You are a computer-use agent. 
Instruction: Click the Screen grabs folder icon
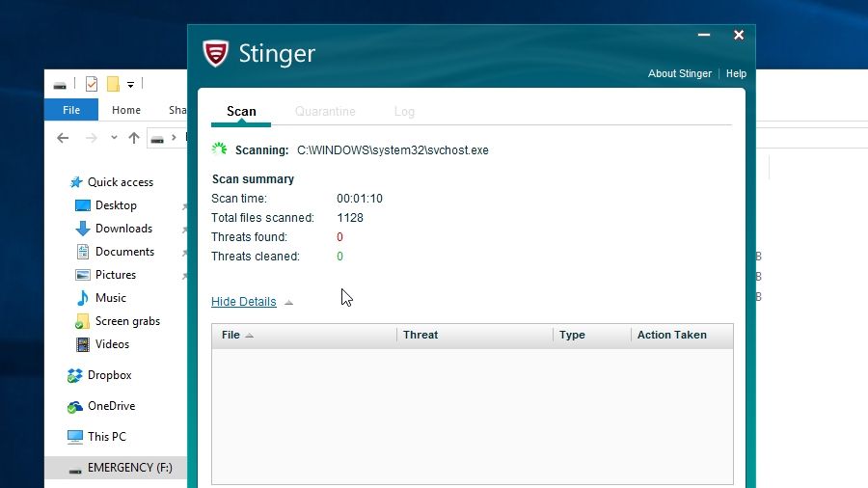tap(82, 321)
